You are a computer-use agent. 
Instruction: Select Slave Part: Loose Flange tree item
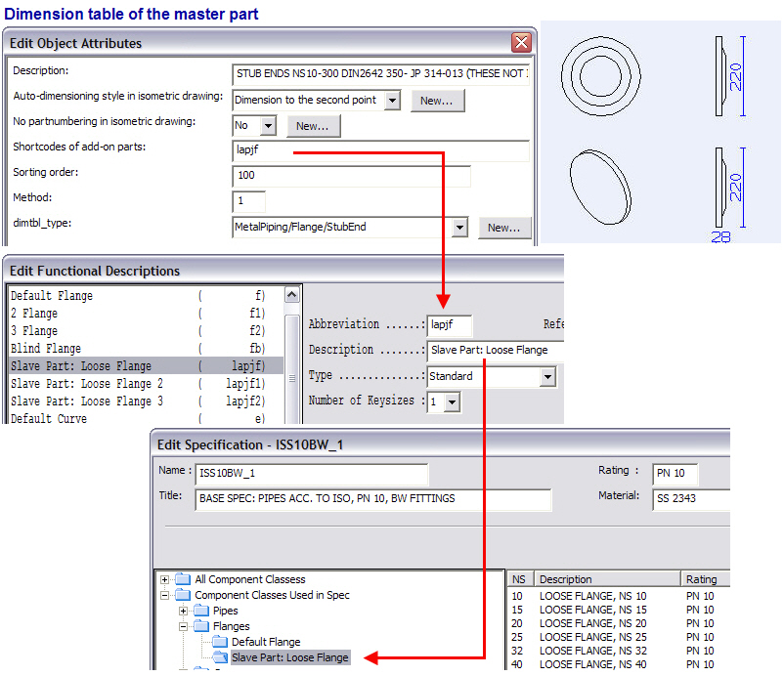[x=289, y=657]
